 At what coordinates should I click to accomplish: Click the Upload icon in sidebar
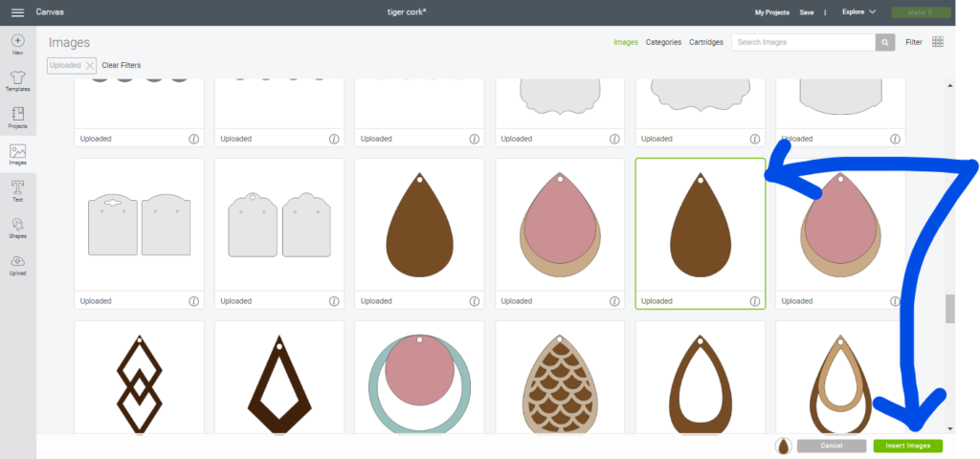click(17, 264)
